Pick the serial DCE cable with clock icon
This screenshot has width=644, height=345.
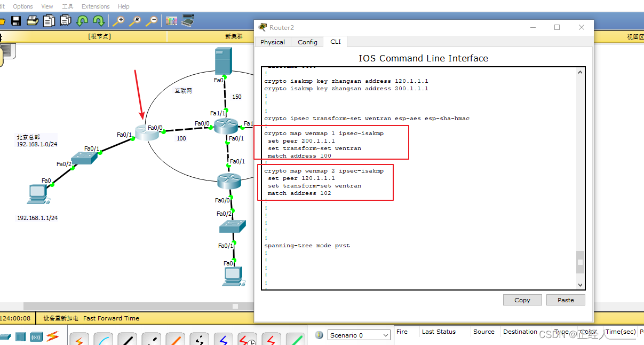[x=248, y=339]
